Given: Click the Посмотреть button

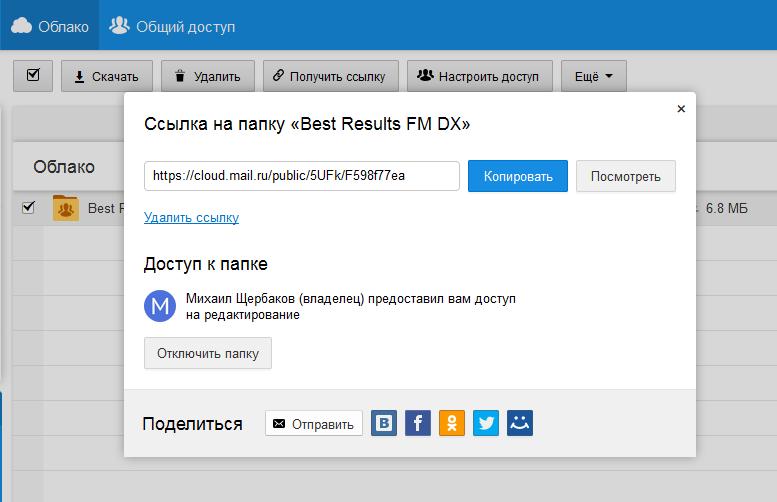Looking at the screenshot, I should [x=625, y=176].
